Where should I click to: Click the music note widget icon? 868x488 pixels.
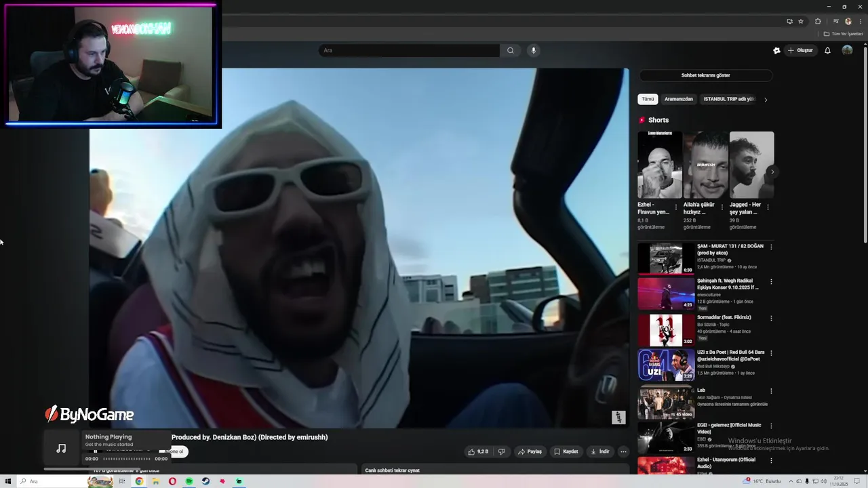pyautogui.click(x=61, y=449)
